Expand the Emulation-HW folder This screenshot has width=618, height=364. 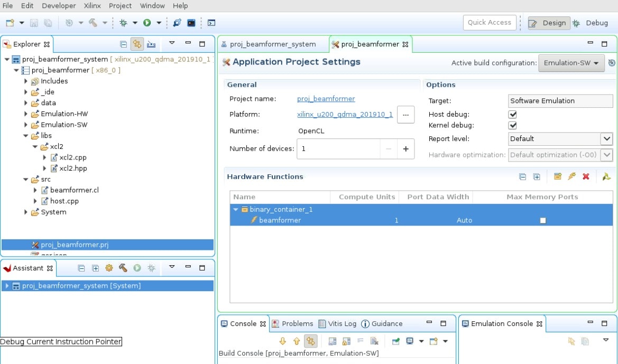[x=26, y=114]
